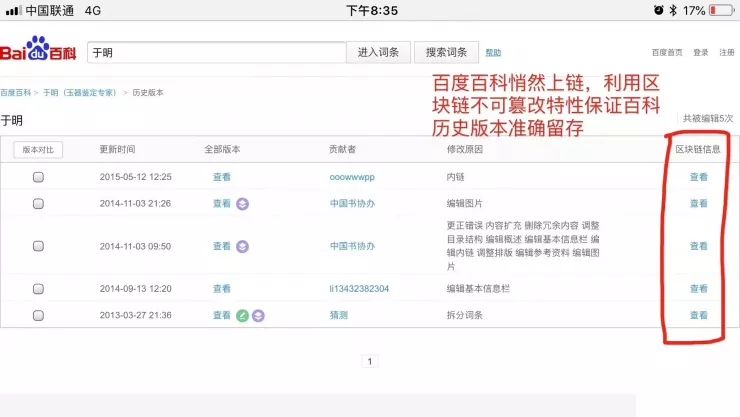The width and height of the screenshot is (740, 417).
Task: Open contributor 中国书协办 in 21:26 row
Action: (352, 204)
